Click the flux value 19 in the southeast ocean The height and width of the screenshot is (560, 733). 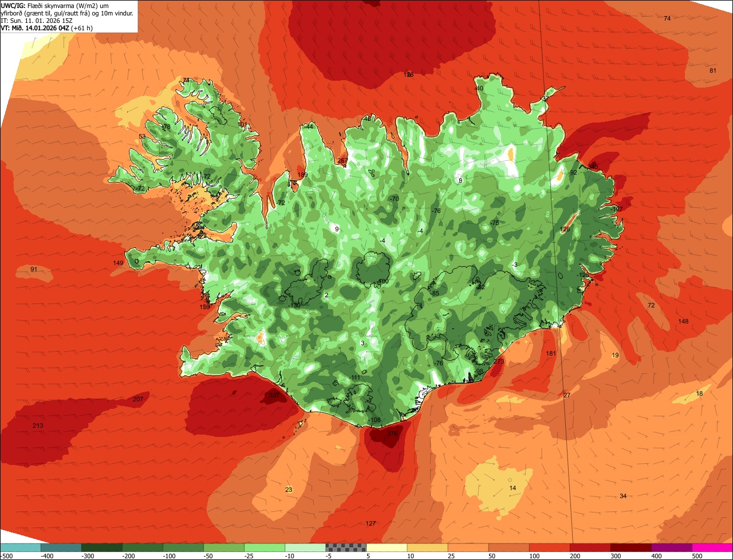pos(615,356)
